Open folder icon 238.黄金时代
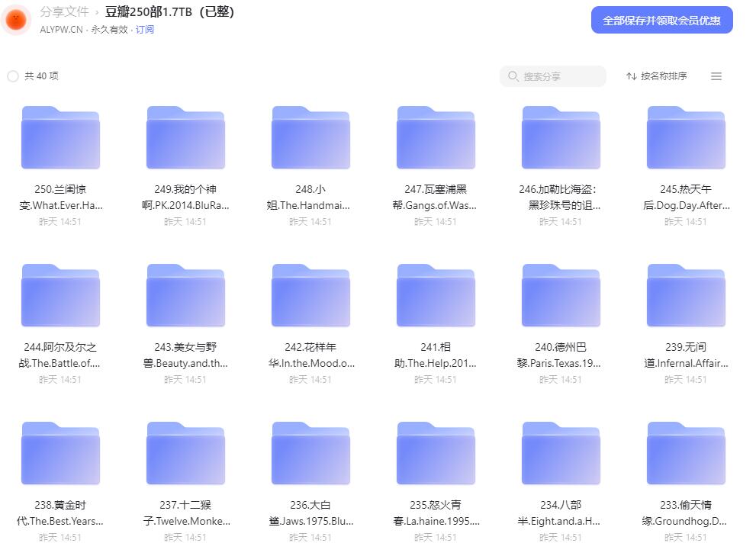 point(60,453)
